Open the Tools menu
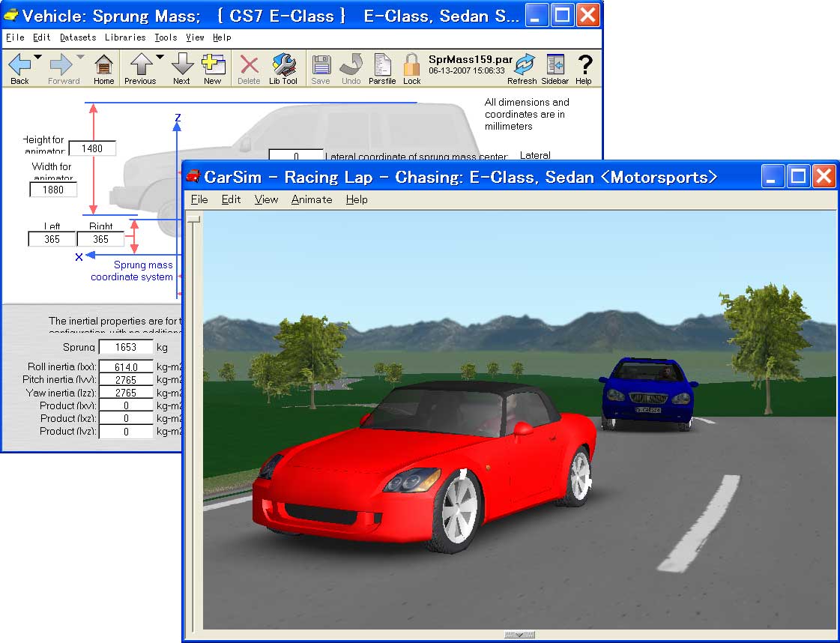840x643 pixels. [x=166, y=37]
